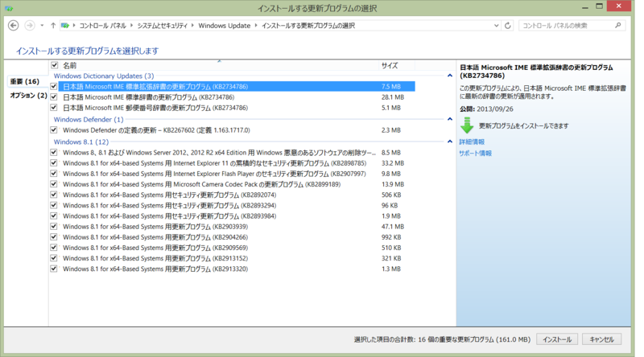Go up one level with up arrow

53,26
